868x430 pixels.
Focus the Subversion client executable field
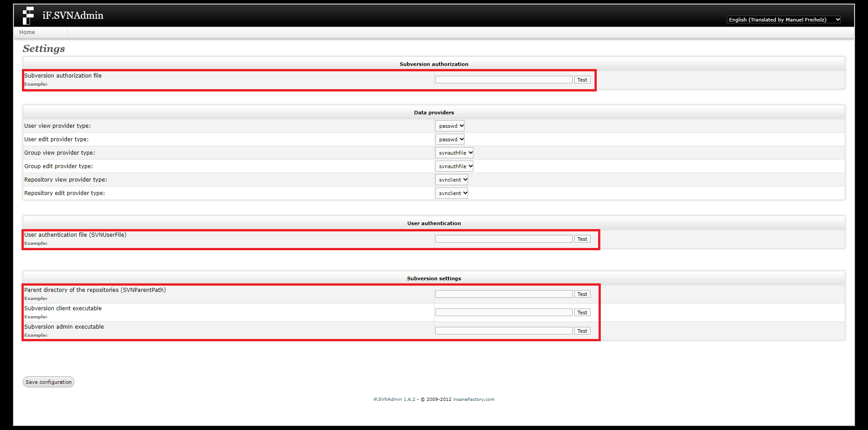click(503, 313)
